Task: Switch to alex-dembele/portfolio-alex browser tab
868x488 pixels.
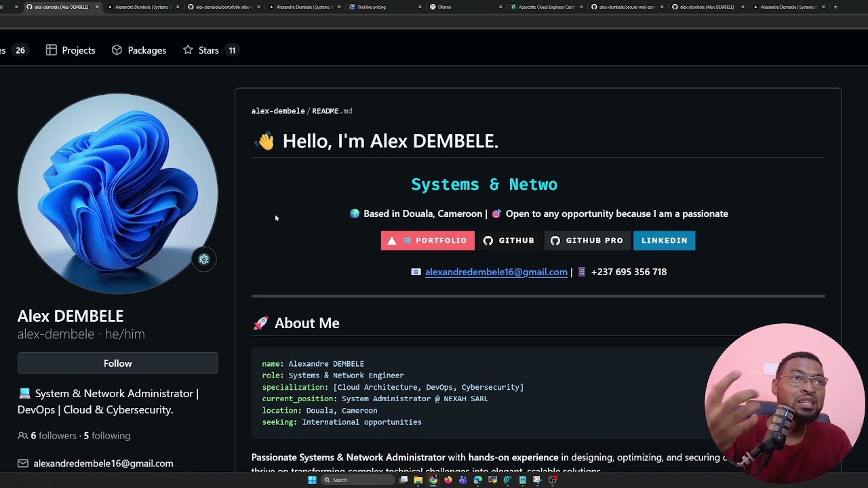Action: (x=222, y=7)
